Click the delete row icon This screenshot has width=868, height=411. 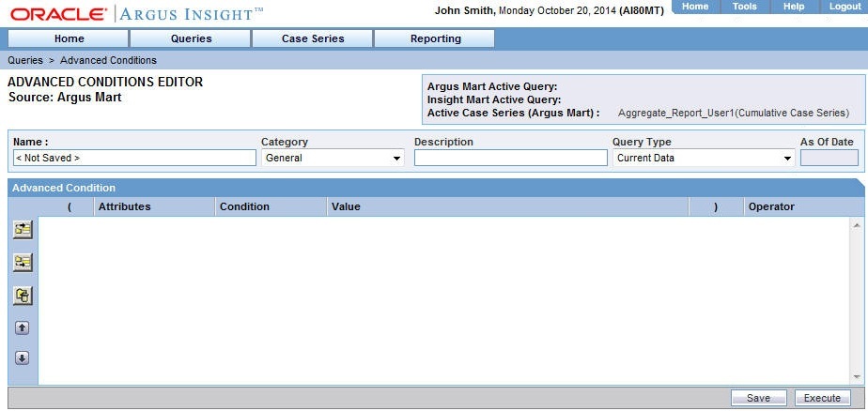[x=23, y=296]
